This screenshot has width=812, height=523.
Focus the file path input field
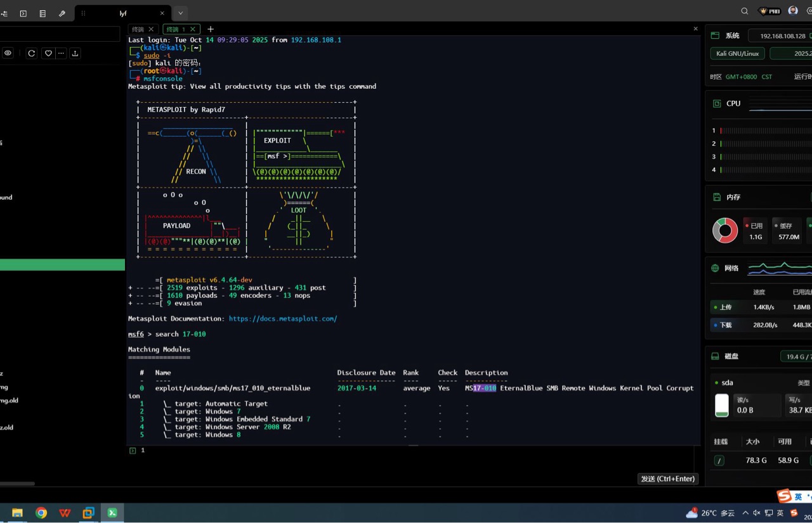pos(60,34)
